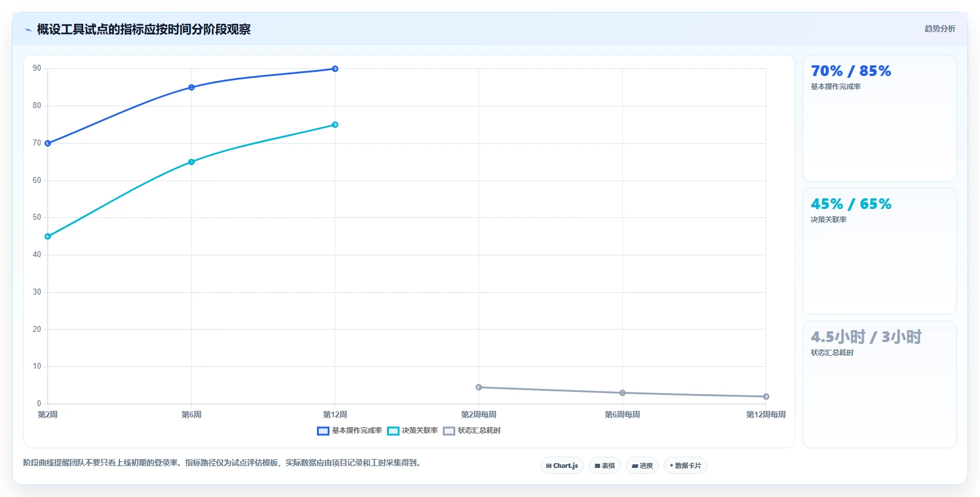Click the page title 概设工具试点的指标应按时间分阶段观察
Screen dimensions: 980x497
[x=144, y=30]
